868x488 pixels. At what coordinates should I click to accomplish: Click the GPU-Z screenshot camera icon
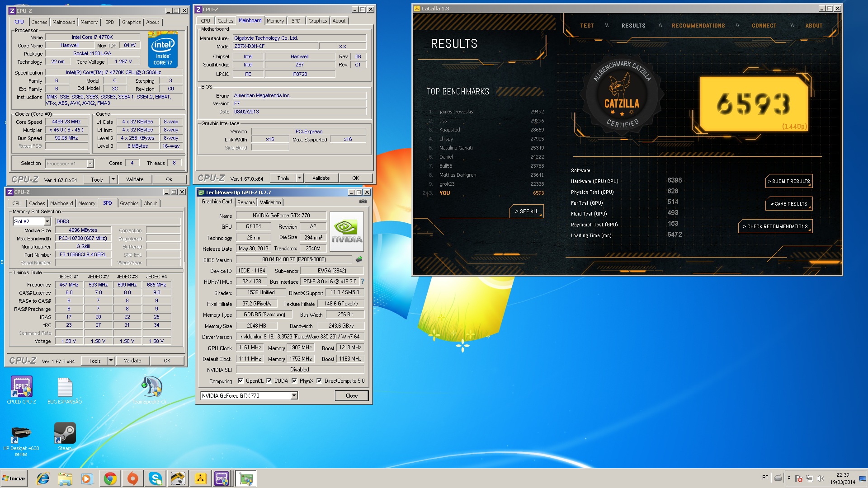pos(363,202)
